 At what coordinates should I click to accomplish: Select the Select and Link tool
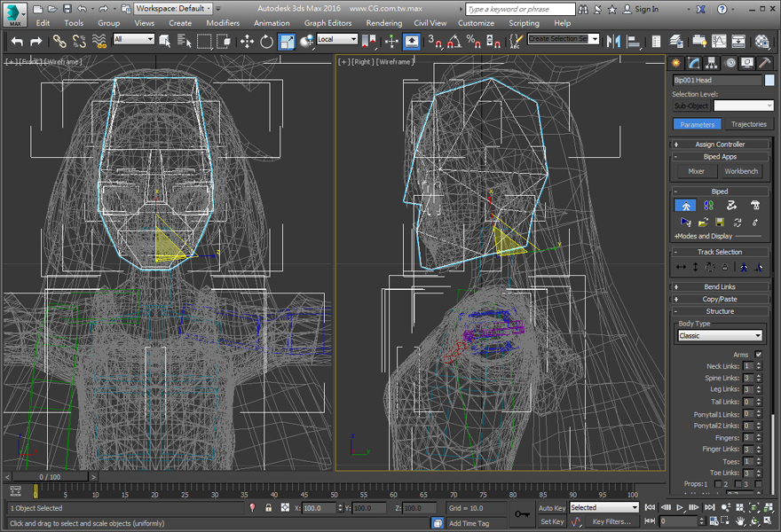click(59, 42)
